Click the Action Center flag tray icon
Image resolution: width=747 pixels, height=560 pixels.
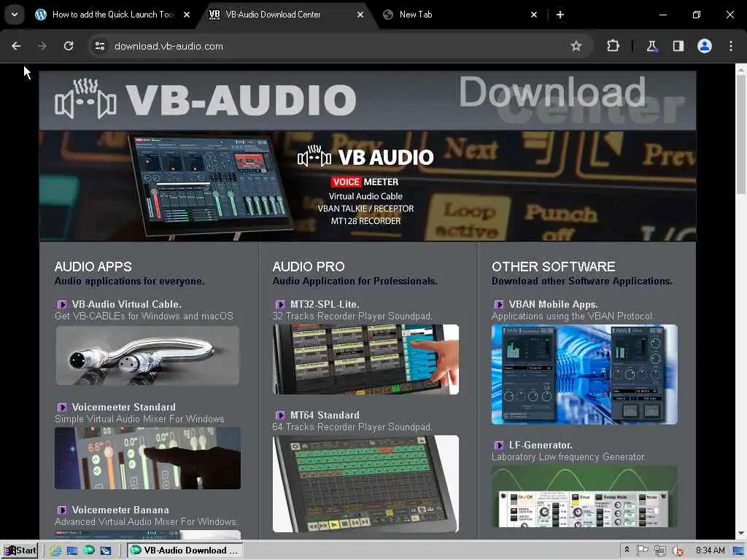point(642,551)
